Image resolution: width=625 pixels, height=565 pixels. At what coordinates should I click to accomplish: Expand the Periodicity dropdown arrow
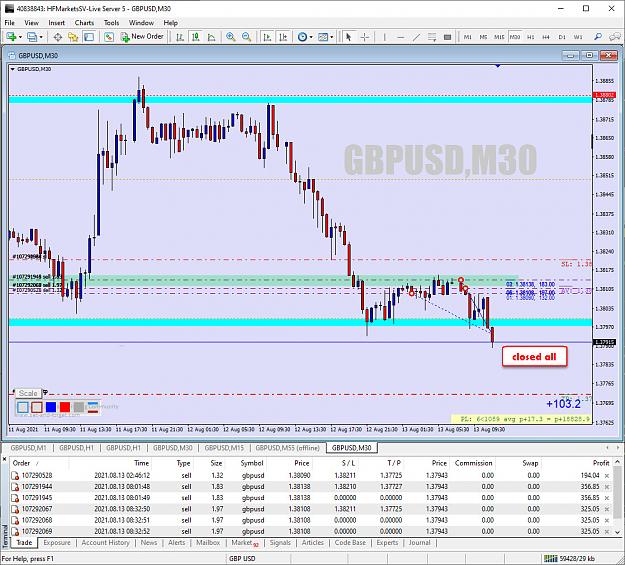(311, 37)
